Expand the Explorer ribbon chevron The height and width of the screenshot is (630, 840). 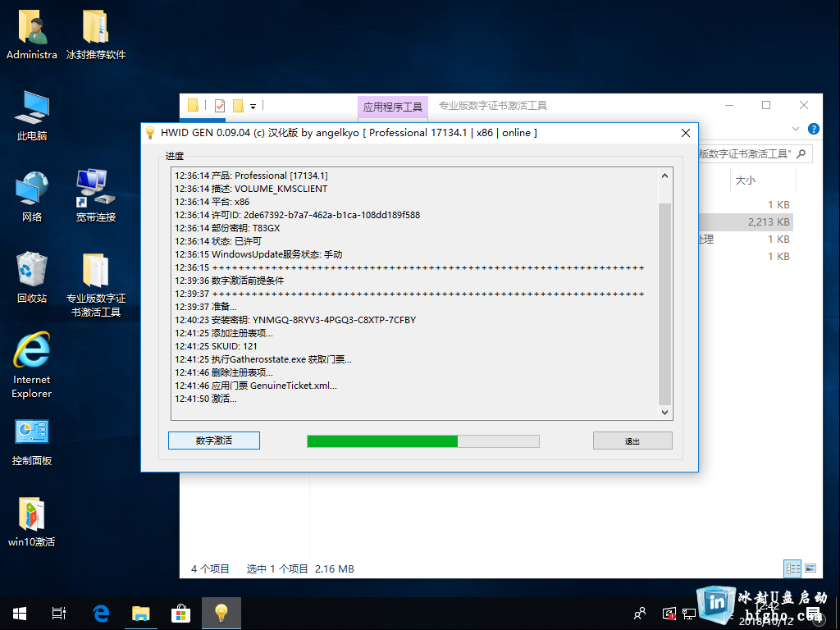pos(796,129)
